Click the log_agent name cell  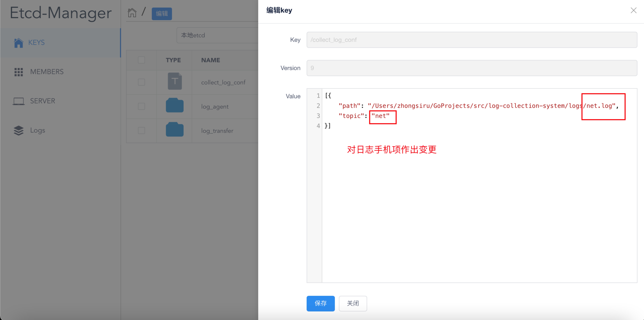pos(215,107)
